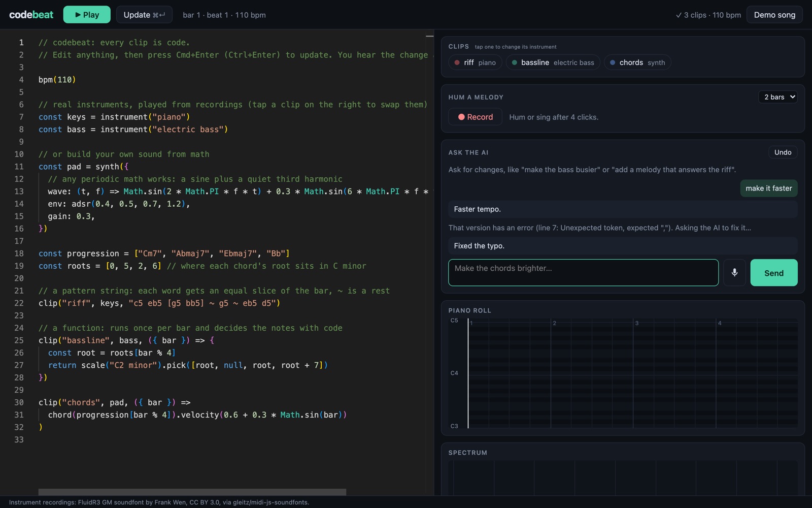Send the AI prompt with the Send button
Image resolution: width=812 pixels, height=508 pixels.
(774, 273)
